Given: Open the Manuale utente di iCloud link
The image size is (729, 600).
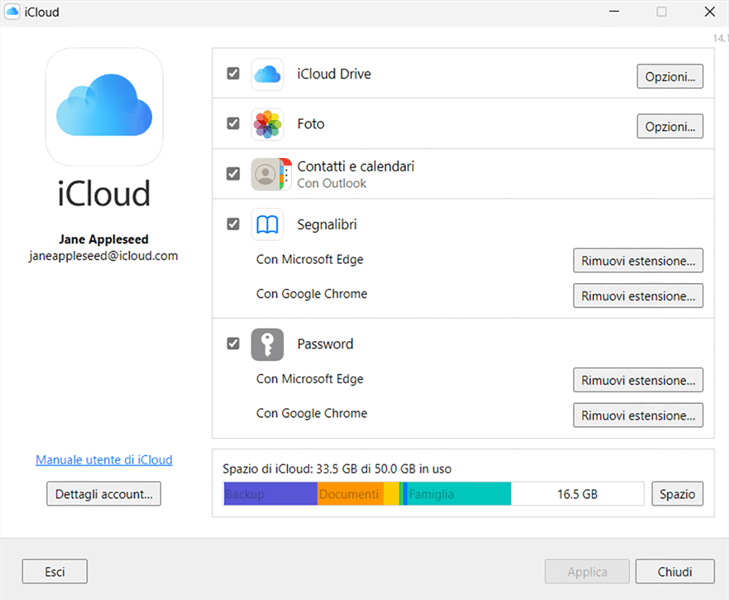Looking at the screenshot, I should [104, 460].
